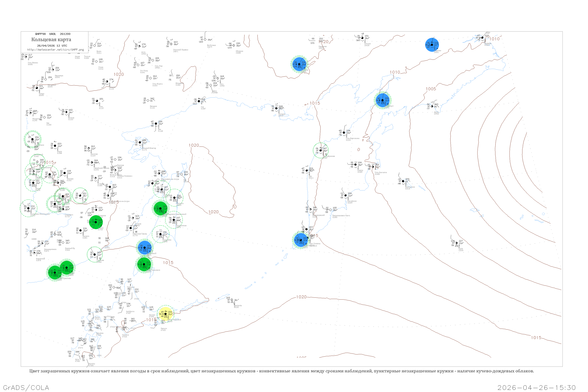588x392 pixels.
Task: Click the blue station circle near Мыс Лопатка
Action: point(300,240)
